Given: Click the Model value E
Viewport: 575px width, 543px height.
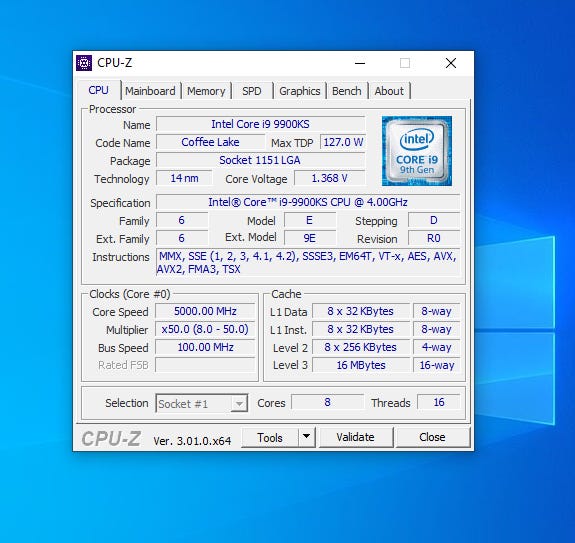Looking at the screenshot, I should click(x=310, y=220).
